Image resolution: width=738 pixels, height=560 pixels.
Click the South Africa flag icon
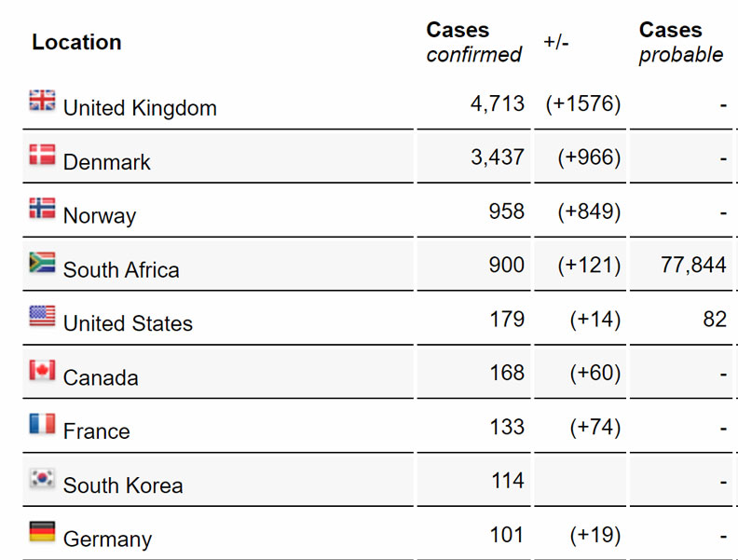click(x=42, y=263)
